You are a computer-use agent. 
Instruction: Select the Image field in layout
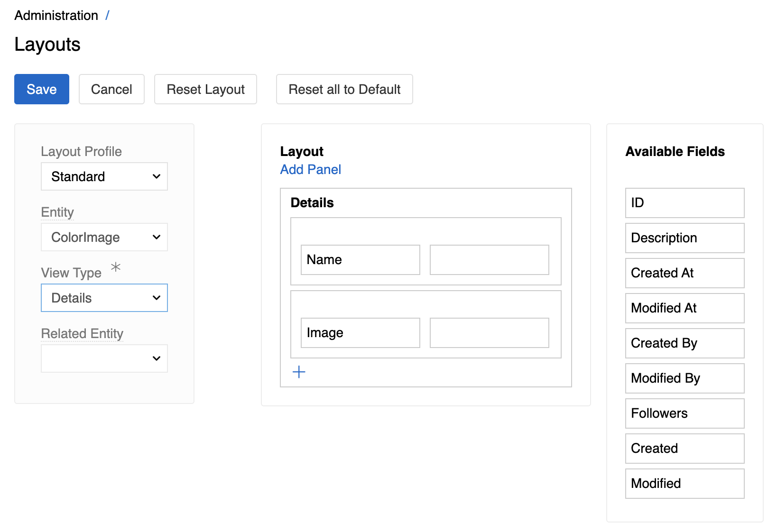[361, 333]
